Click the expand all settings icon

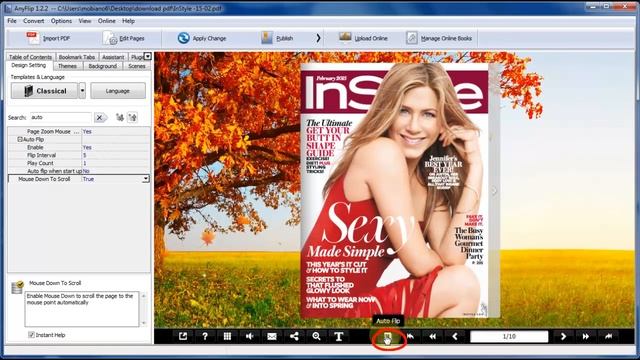[120, 118]
